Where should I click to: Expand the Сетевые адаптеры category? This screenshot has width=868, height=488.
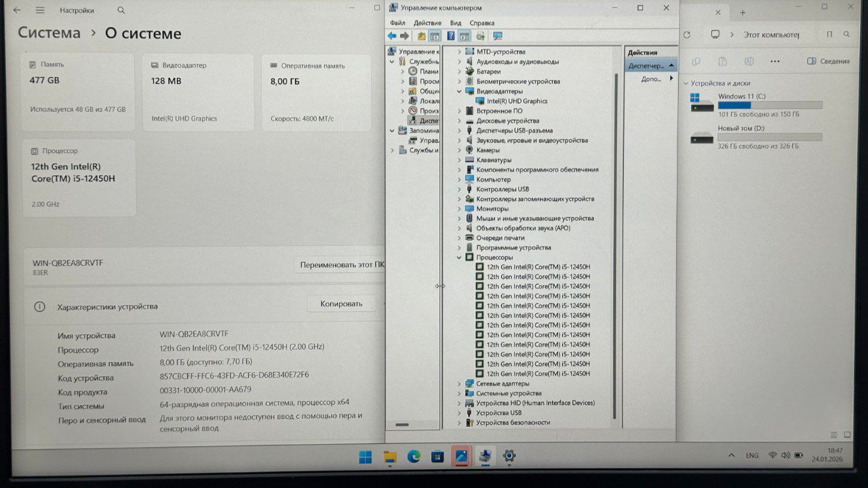pos(459,384)
